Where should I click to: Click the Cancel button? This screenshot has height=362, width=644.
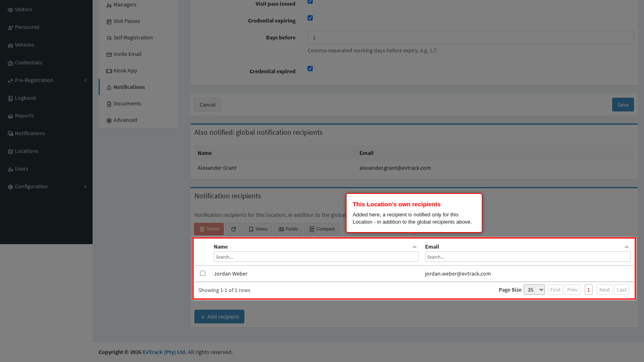pos(208,105)
